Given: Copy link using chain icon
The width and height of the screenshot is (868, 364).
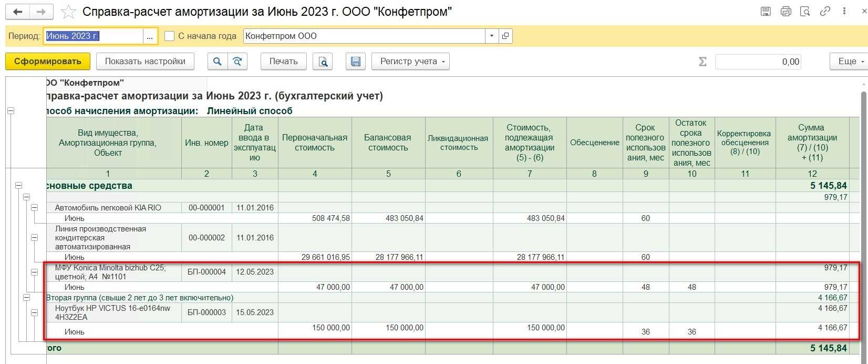Looking at the screenshot, I should pyautogui.click(x=825, y=12).
